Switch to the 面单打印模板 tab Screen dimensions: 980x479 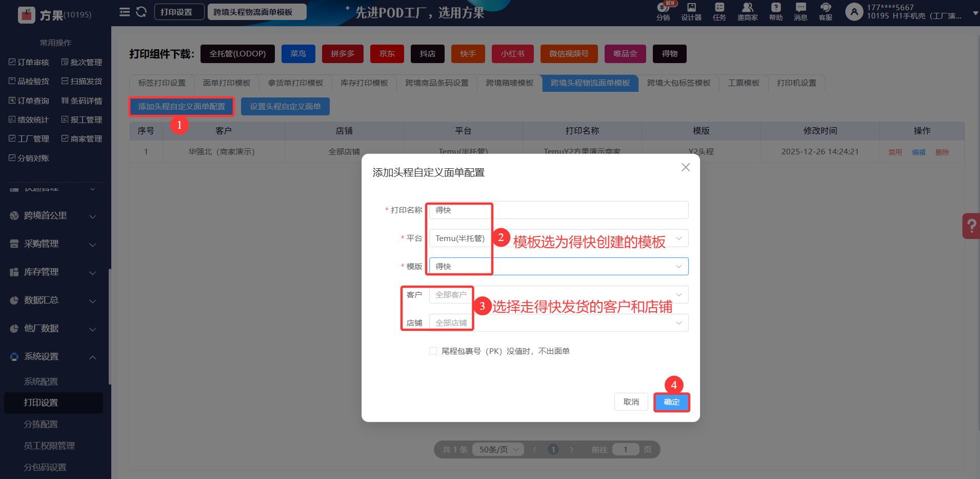(x=227, y=83)
